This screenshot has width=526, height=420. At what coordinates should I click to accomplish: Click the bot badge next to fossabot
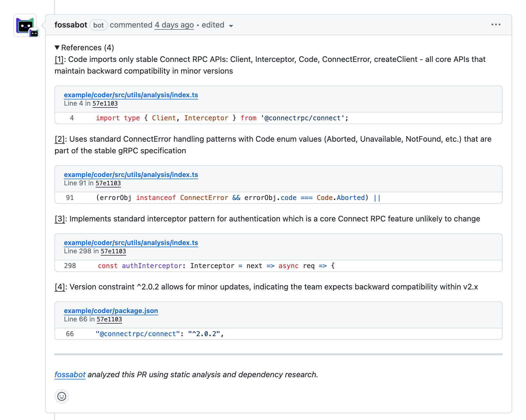pos(99,25)
